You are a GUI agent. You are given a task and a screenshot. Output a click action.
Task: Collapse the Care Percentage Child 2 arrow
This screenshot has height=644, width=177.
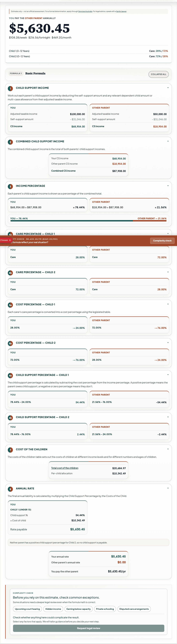(x=168, y=272)
